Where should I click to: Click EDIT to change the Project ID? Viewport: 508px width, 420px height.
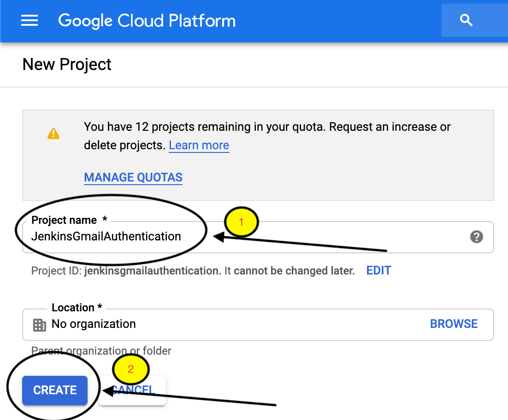378,270
